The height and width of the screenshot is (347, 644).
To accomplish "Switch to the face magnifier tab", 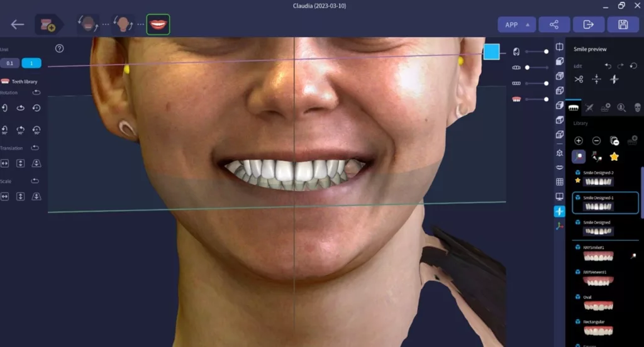I will tap(621, 107).
